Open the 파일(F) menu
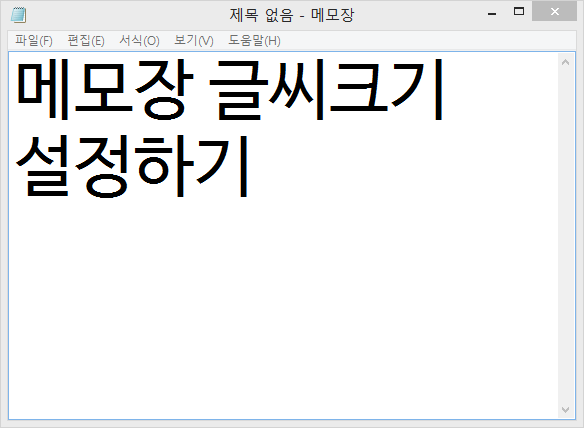The image size is (584, 428). [34, 40]
